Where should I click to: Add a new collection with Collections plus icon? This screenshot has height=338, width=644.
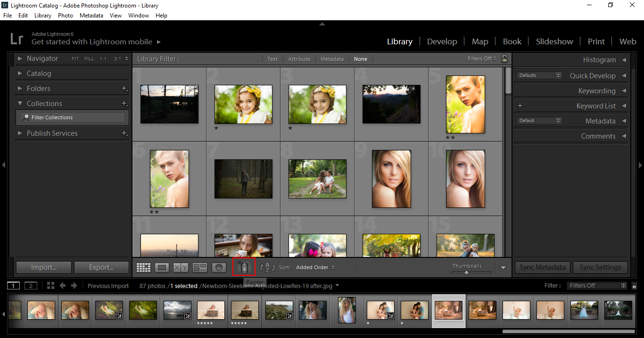point(124,103)
